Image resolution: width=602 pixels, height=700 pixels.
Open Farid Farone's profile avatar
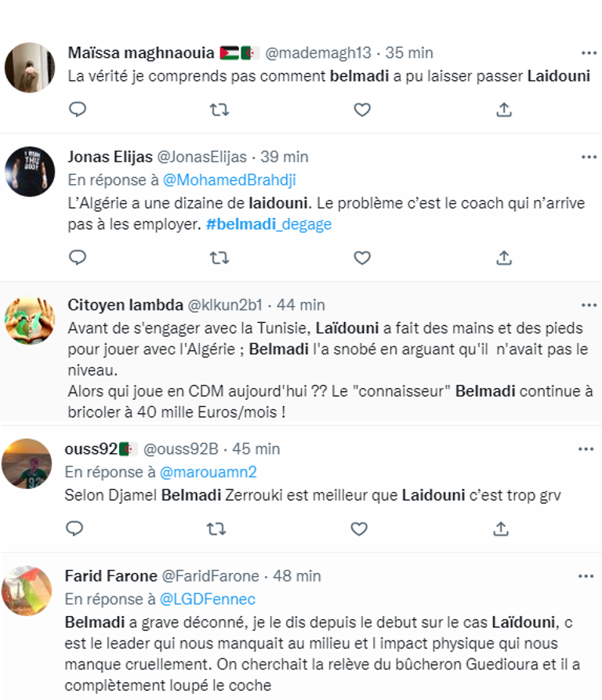[27, 591]
